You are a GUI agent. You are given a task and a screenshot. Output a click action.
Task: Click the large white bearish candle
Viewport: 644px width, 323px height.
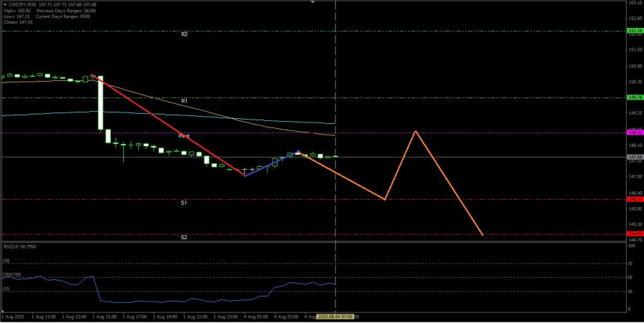tap(100, 102)
